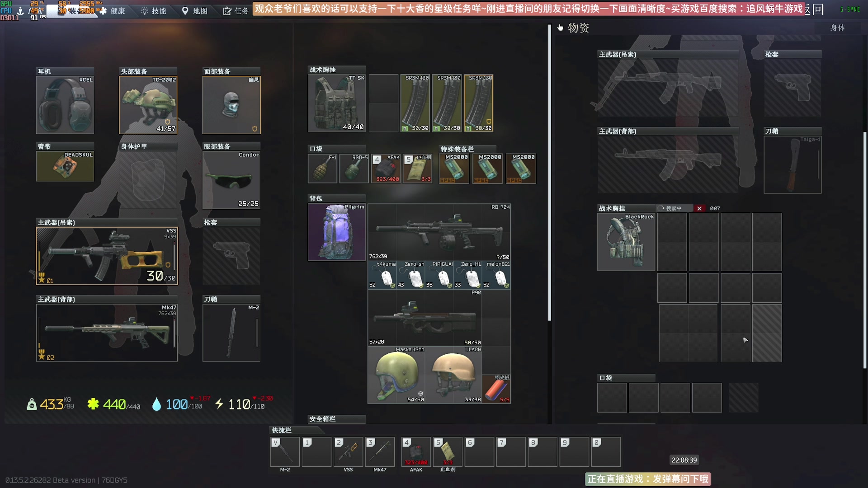Cancel the chest rig search with X
This screenshot has width=868, height=488.
[x=699, y=208]
